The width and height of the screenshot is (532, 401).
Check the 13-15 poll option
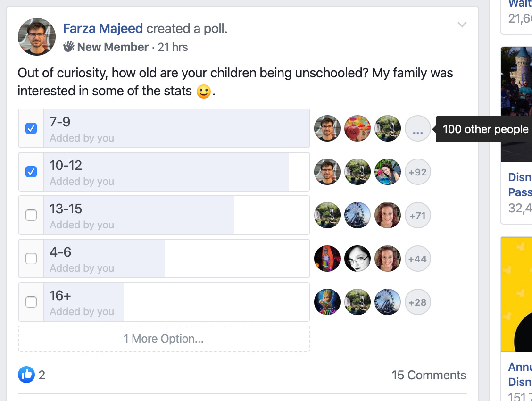click(x=31, y=216)
